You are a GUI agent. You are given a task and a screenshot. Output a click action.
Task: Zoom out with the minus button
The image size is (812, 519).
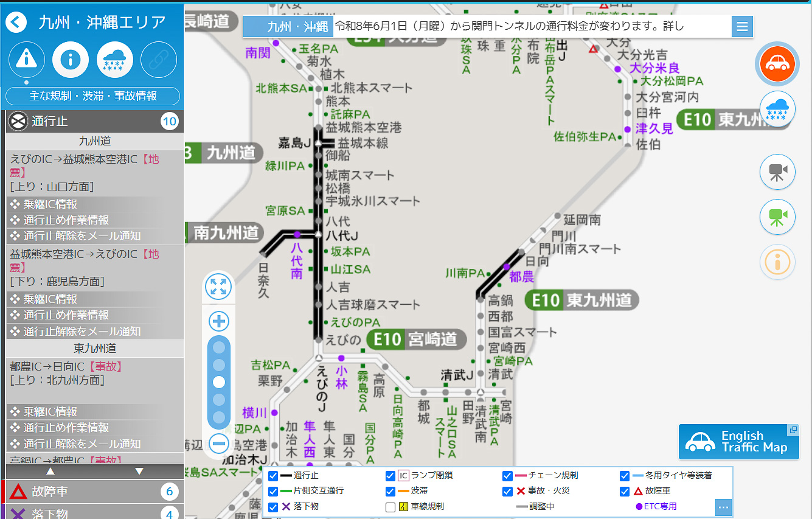219,442
